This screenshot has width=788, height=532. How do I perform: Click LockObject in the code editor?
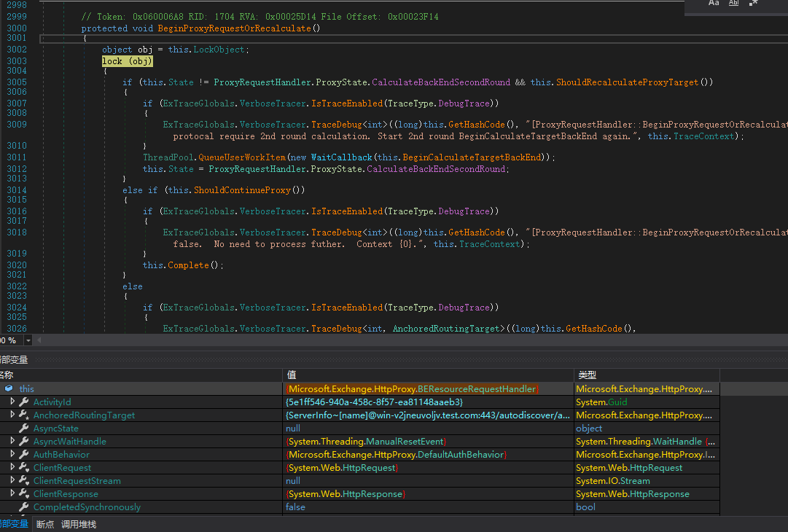coord(219,50)
